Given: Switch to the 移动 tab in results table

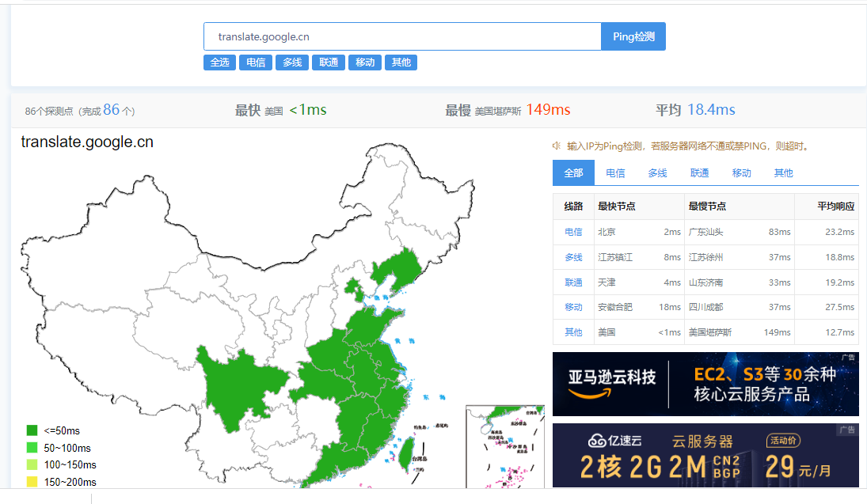Looking at the screenshot, I should (x=741, y=173).
